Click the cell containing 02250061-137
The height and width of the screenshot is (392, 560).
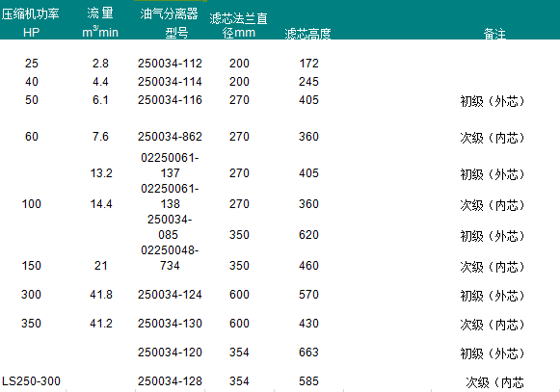tap(170, 166)
